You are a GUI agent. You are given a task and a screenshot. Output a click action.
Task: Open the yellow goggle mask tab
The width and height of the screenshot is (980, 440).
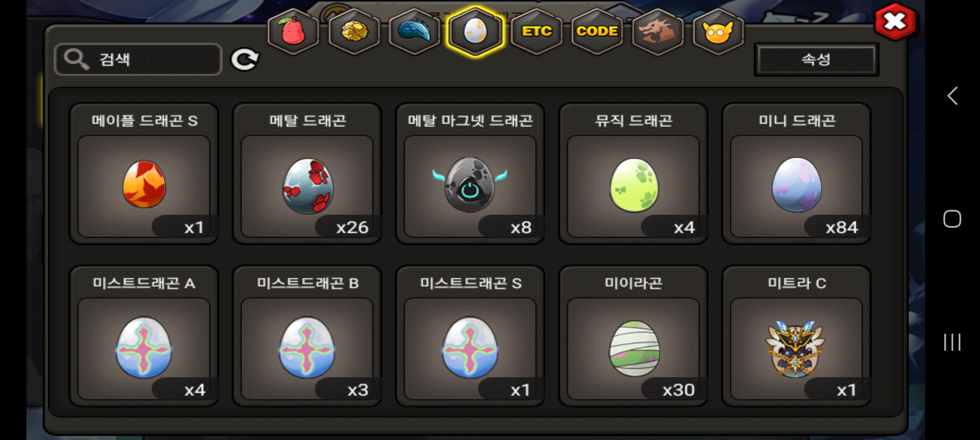point(718,31)
